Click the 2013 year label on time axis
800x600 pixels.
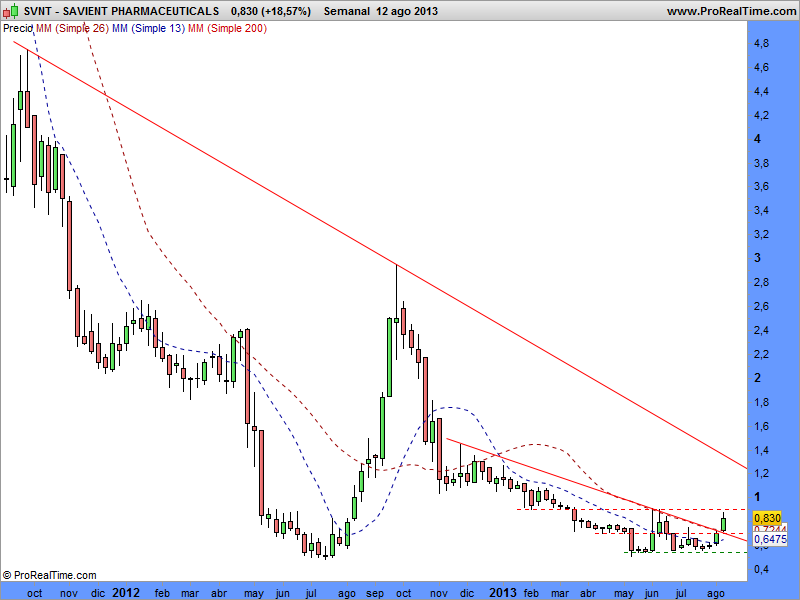[x=503, y=592]
